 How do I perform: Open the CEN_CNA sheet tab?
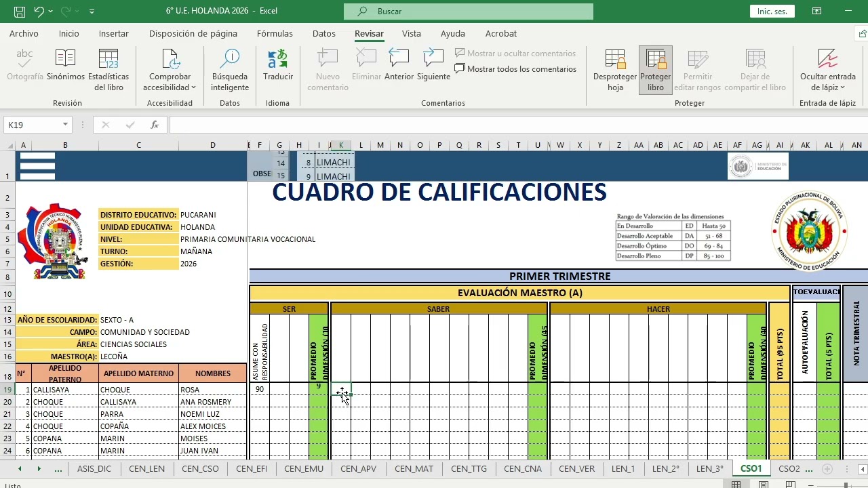(523, 469)
